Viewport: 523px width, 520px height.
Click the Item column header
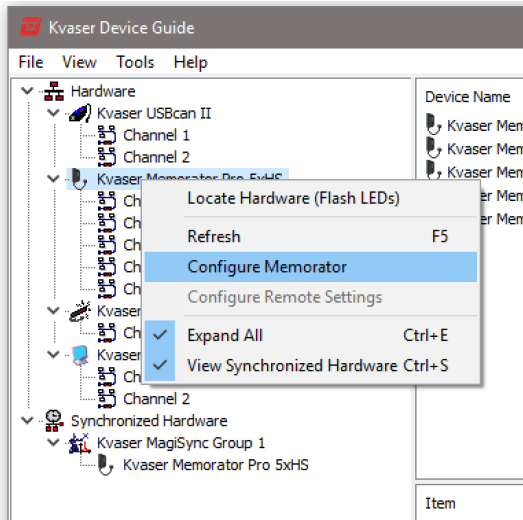coord(440,503)
